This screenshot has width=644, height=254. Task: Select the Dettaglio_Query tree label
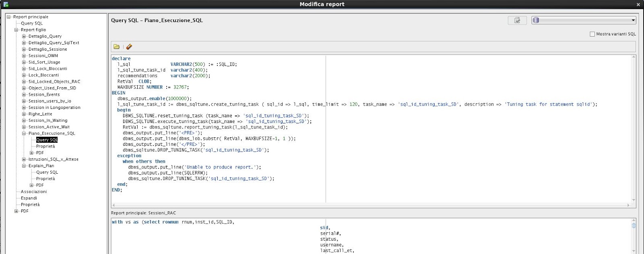(x=45, y=36)
